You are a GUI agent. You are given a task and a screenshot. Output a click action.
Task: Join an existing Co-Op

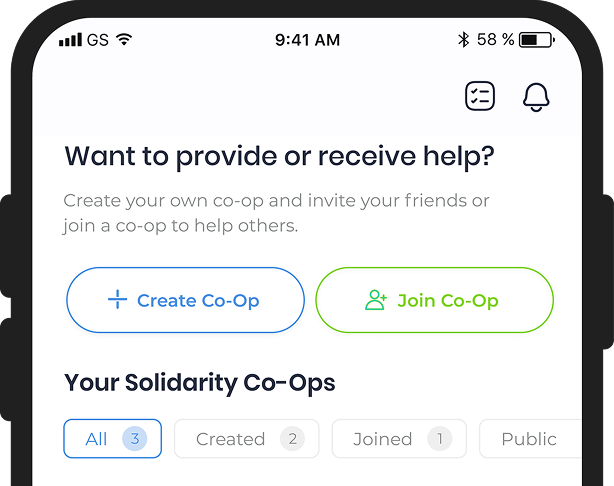coord(435,300)
